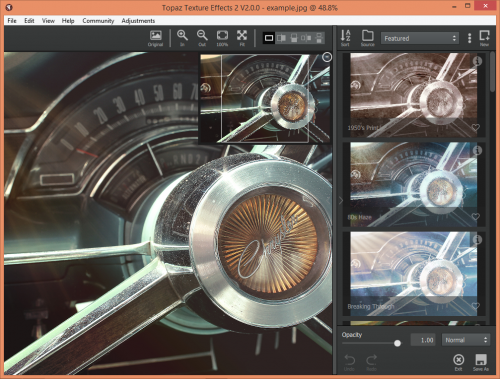The height and width of the screenshot is (379, 500).
Task: Fit image to window
Action: tap(242, 38)
